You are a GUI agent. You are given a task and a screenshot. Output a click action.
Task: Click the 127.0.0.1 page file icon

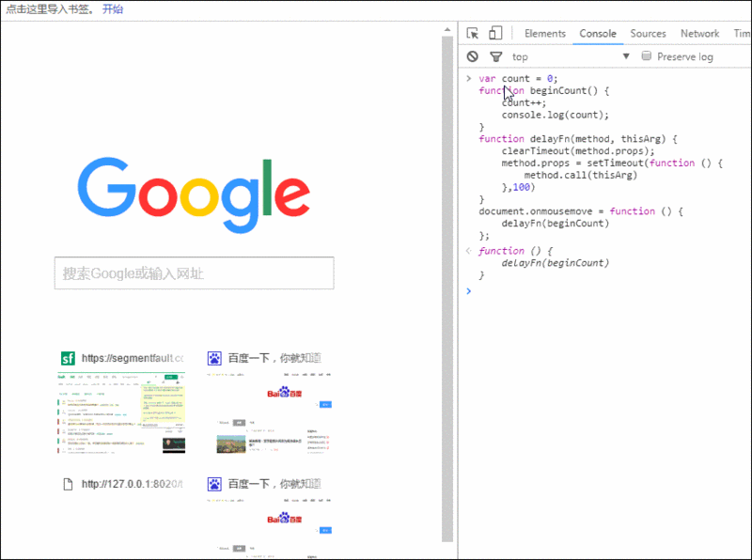(68, 484)
